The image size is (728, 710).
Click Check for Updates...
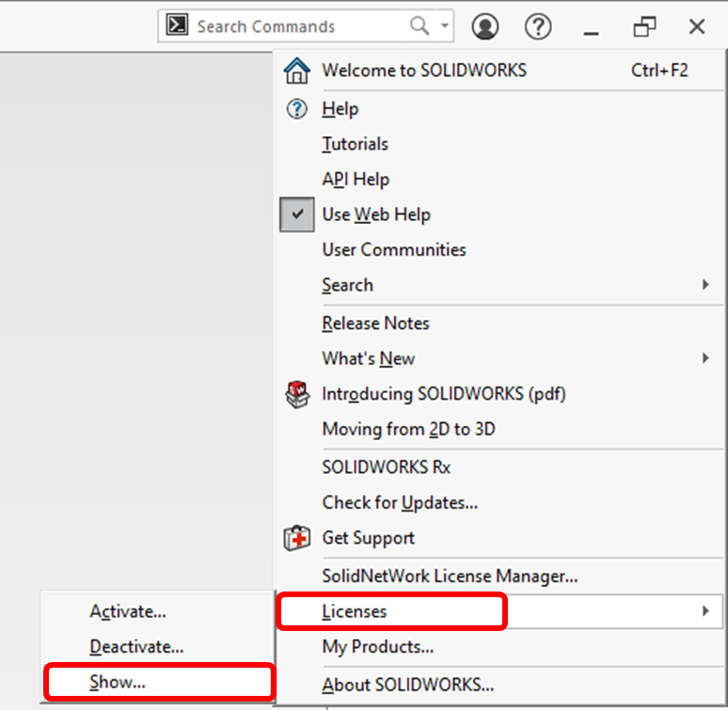tap(400, 502)
